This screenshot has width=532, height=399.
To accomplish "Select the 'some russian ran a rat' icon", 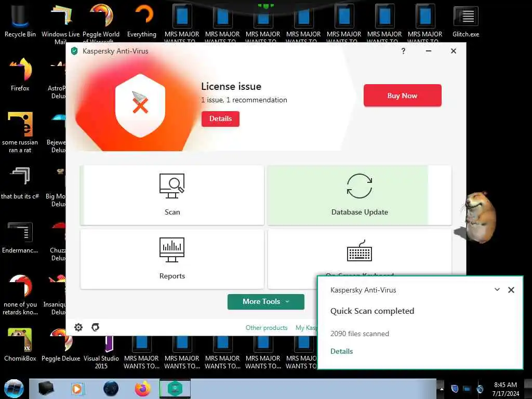I will click(20, 132).
